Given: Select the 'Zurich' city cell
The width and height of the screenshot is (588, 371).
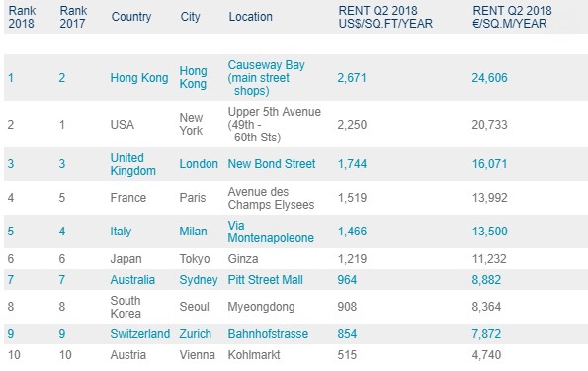Looking at the screenshot, I should 195,334.
